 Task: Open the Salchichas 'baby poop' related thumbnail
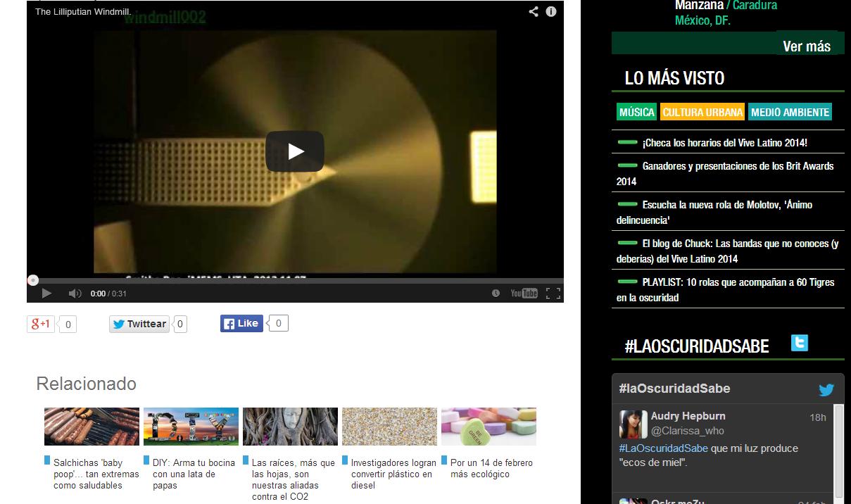pyautogui.click(x=92, y=427)
